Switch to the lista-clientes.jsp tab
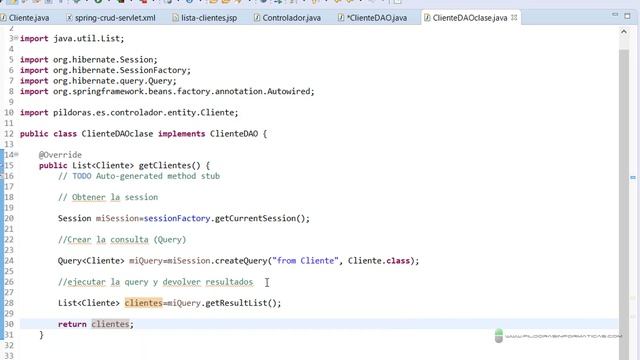The height and width of the screenshot is (360, 640). pyautogui.click(x=204, y=18)
